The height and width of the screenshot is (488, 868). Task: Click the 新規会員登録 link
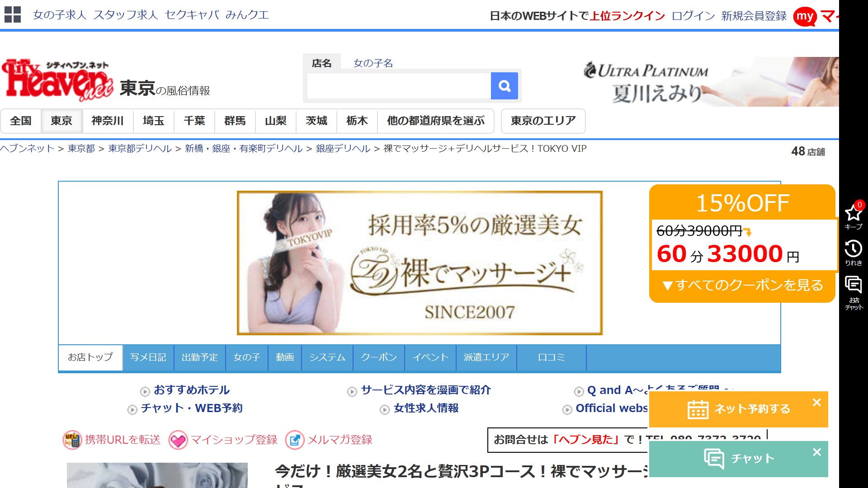point(754,16)
